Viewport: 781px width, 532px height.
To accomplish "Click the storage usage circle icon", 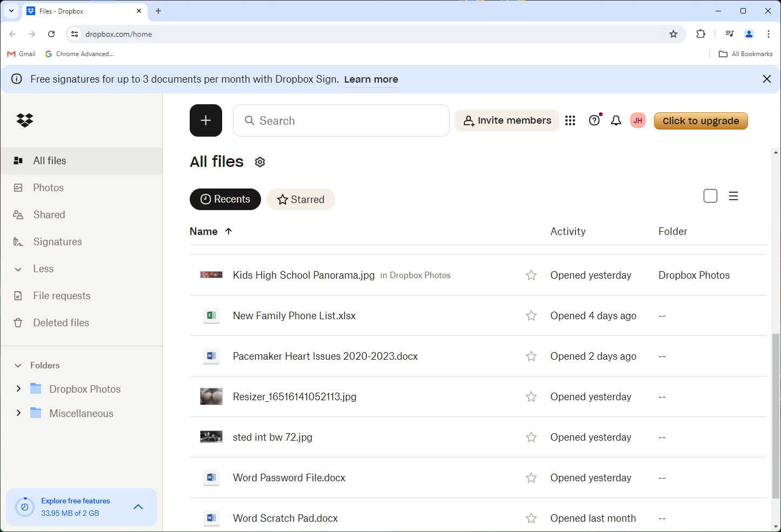I will [25, 507].
